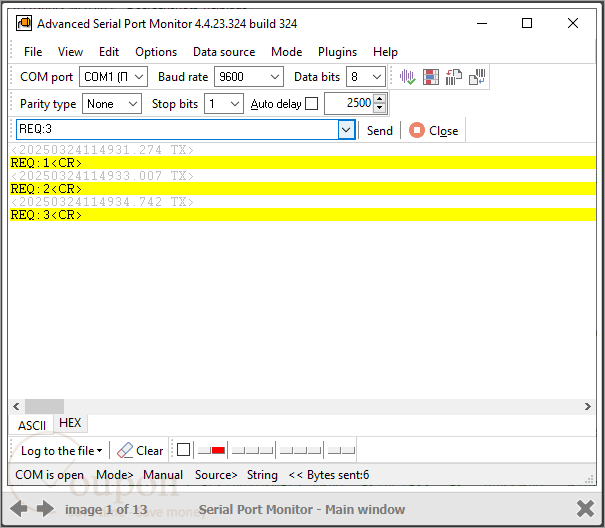
Task: Click the red and blue table view icon
Action: coord(431,77)
